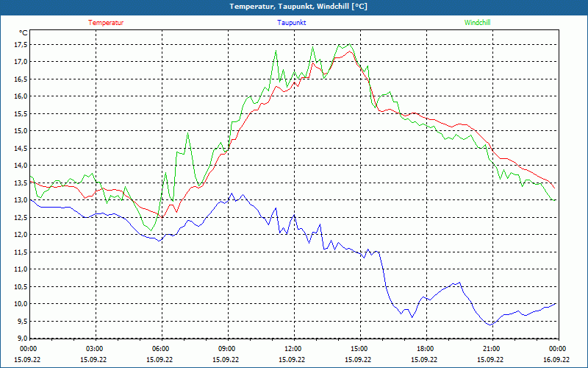Screen dimensions: 588x368
Task: Click the 16.09.22 date label
Action: coord(556,360)
